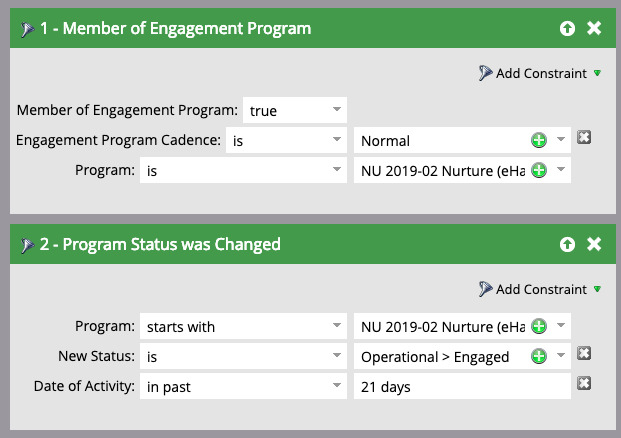Screen dimensions: 621x438
Task: Remove the Engagement Program Cadence constraint
Action: point(584,137)
